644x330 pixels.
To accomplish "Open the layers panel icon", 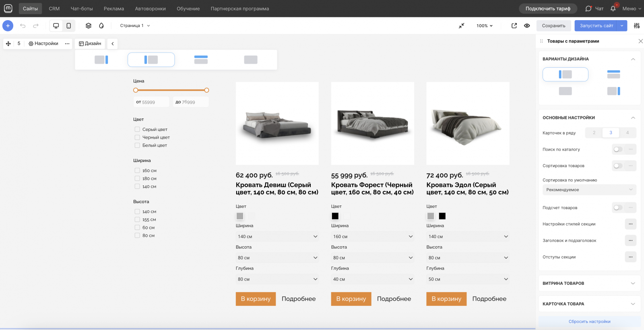I will pos(89,26).
